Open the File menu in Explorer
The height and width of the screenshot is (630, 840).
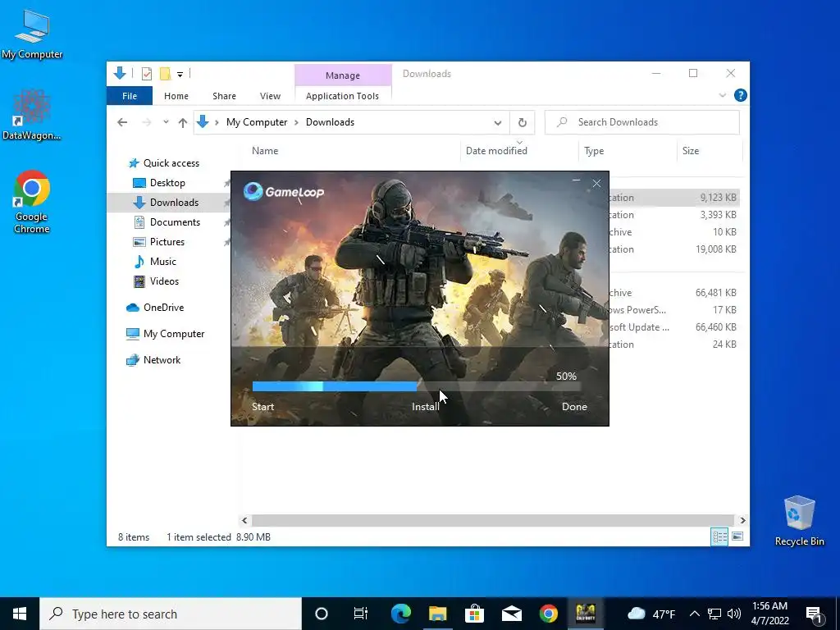click(130, 96)
